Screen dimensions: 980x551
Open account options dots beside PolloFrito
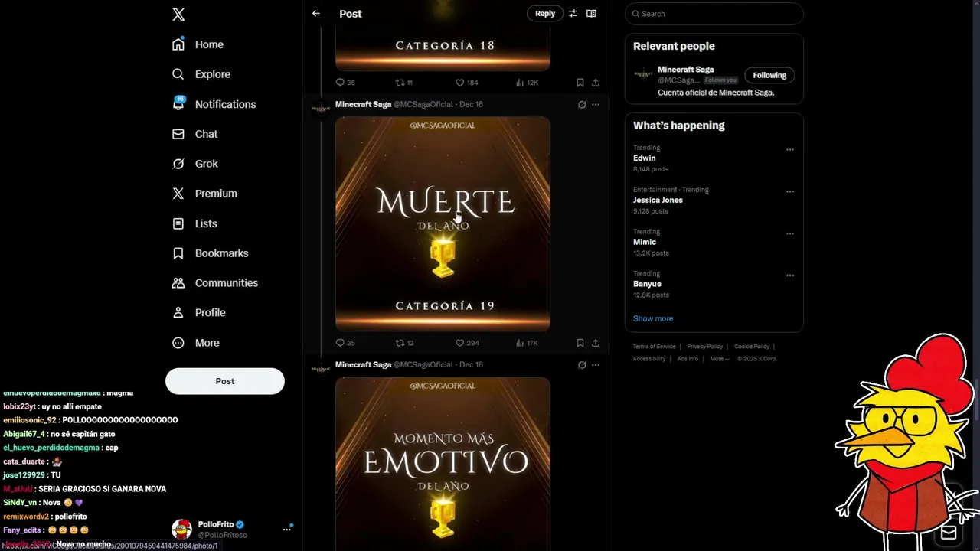coord(287,530)
